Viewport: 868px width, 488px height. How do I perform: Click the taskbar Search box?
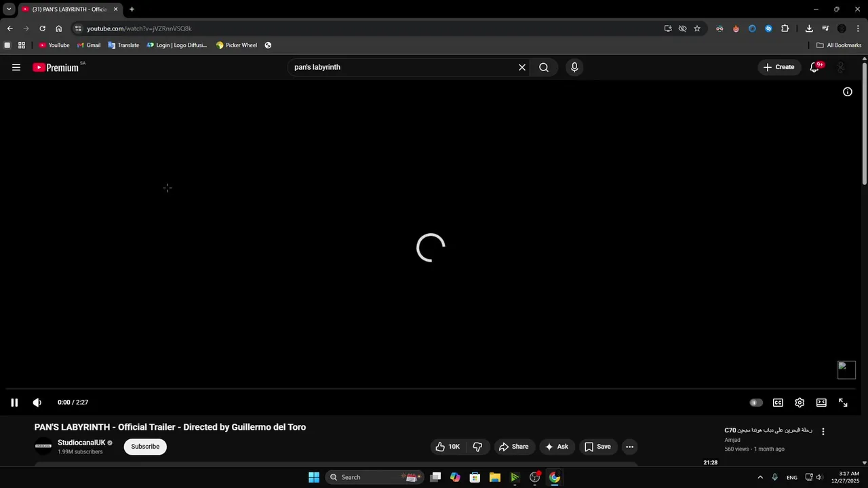click(375, 477)
